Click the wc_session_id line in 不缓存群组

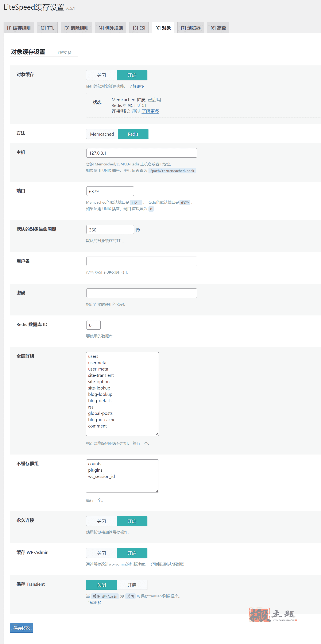tap(101, 476)
